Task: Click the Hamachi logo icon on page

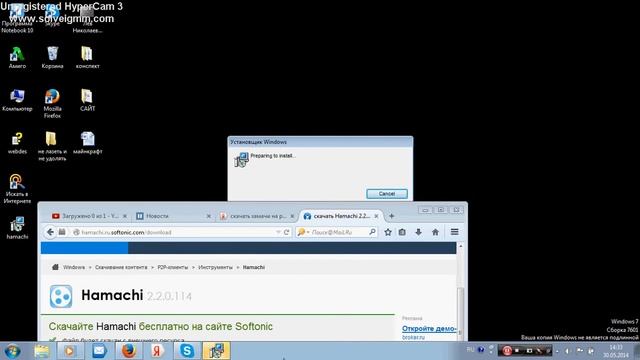Action: point(61,296)
